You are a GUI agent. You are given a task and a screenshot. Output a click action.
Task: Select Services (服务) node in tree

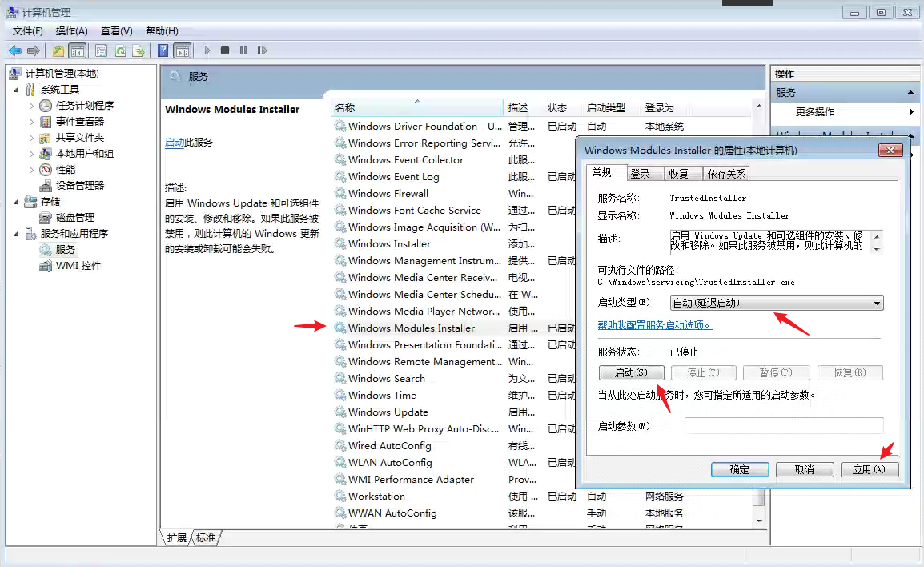(65, 250)
